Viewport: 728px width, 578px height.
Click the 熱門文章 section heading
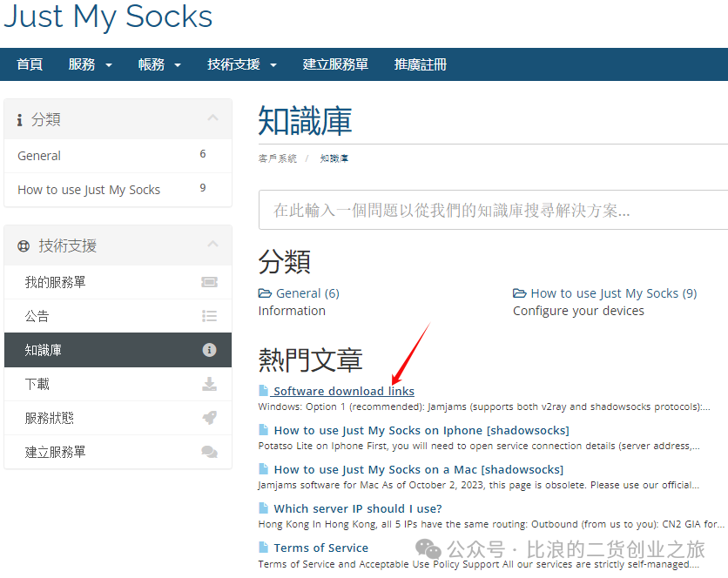point(310,360)
